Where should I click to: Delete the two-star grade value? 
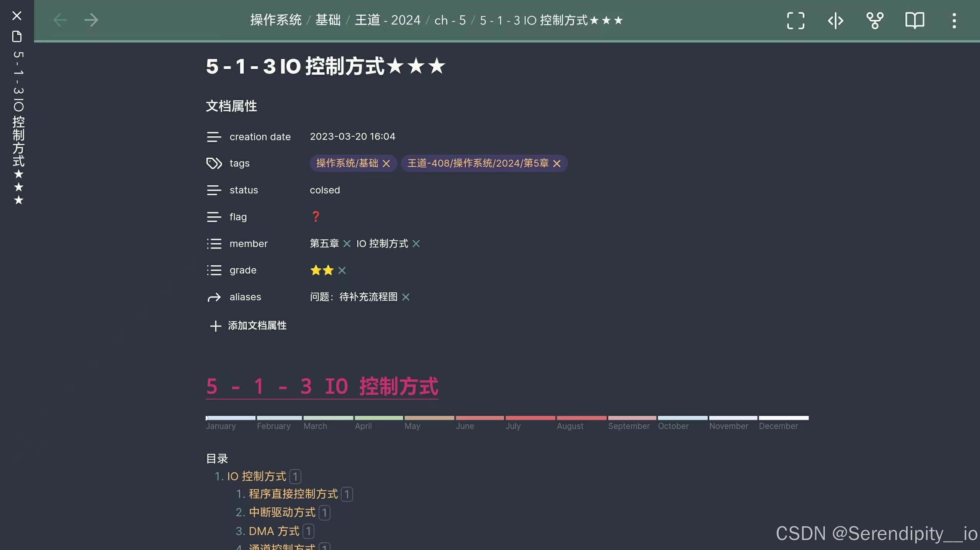[x=342, y=270]
